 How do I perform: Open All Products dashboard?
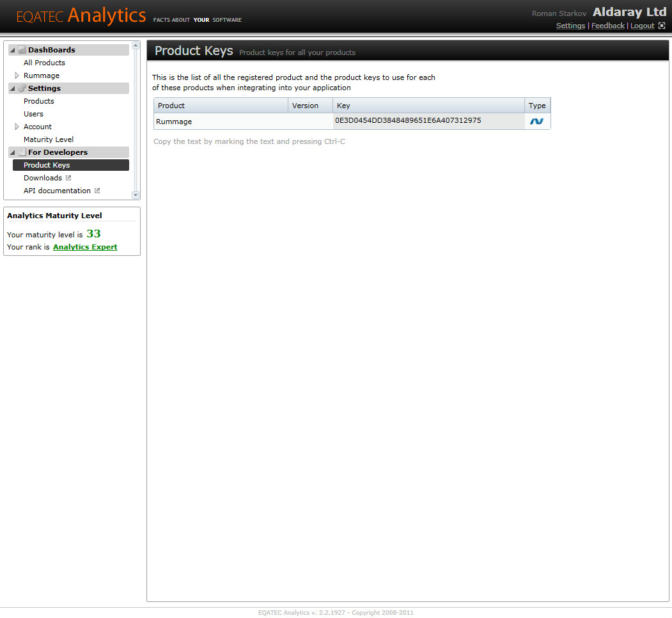(x=44, y=63)
